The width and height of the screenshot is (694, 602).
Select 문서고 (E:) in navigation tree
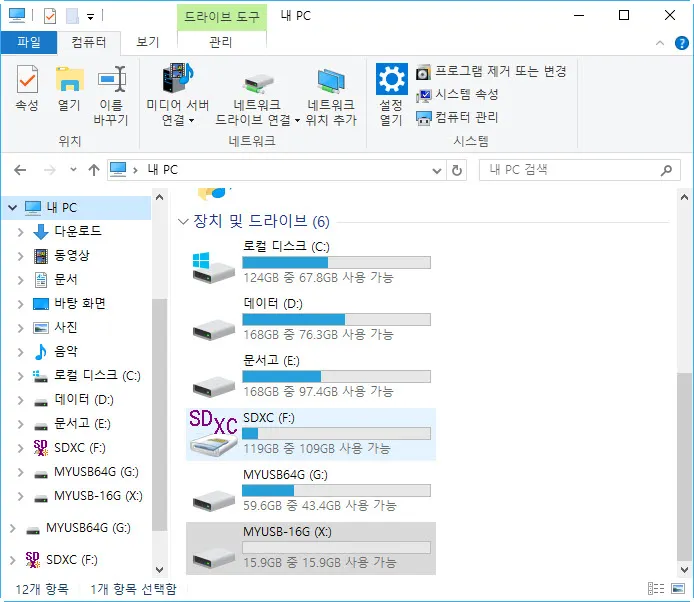click(82, 424)
